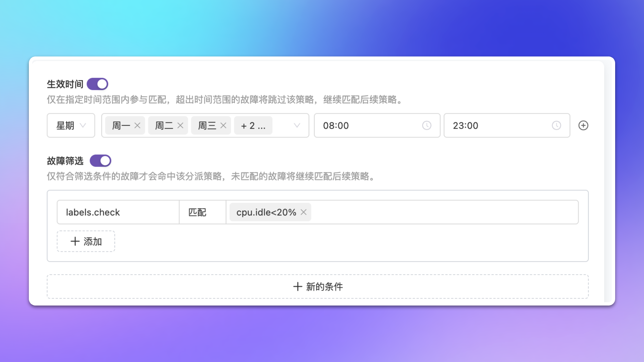Click the 新的条件 button
Screen dimensions: 644x362
318,287
